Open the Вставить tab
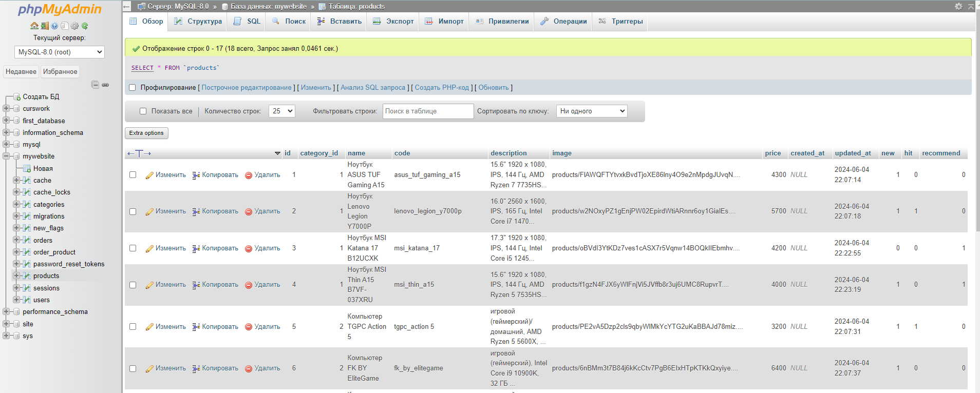Screen dimensions: 980x393 click(x=339, y=22)
